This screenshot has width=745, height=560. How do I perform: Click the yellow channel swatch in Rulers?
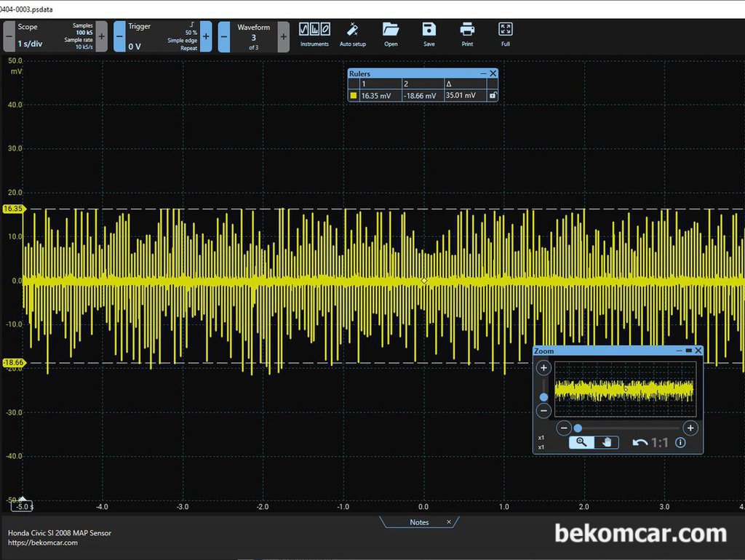[x=353, y=95]
